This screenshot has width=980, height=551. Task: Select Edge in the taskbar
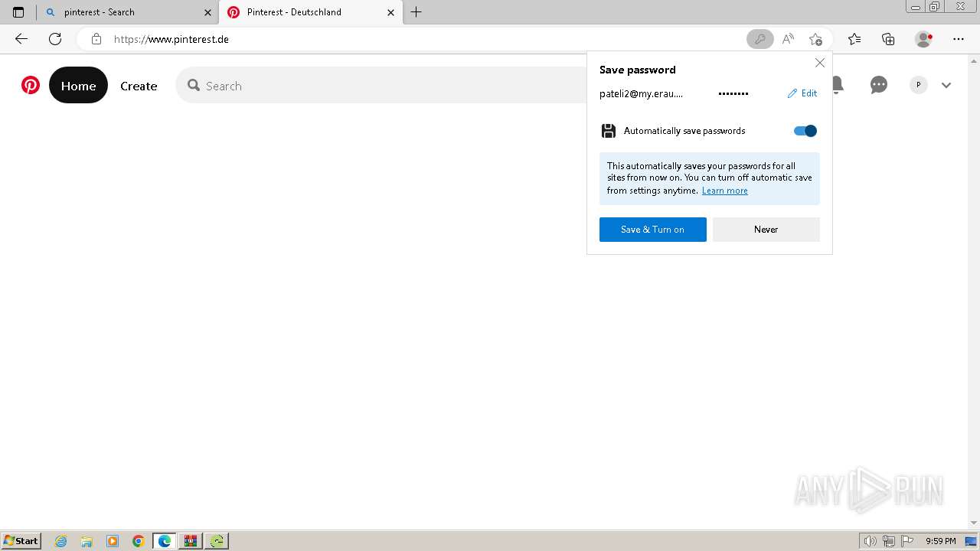coord(165,541)
